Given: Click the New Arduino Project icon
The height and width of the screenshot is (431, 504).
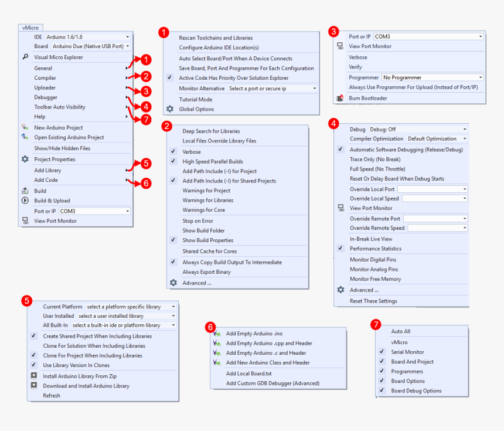Looking at the screenshot, I should [25, 127].
